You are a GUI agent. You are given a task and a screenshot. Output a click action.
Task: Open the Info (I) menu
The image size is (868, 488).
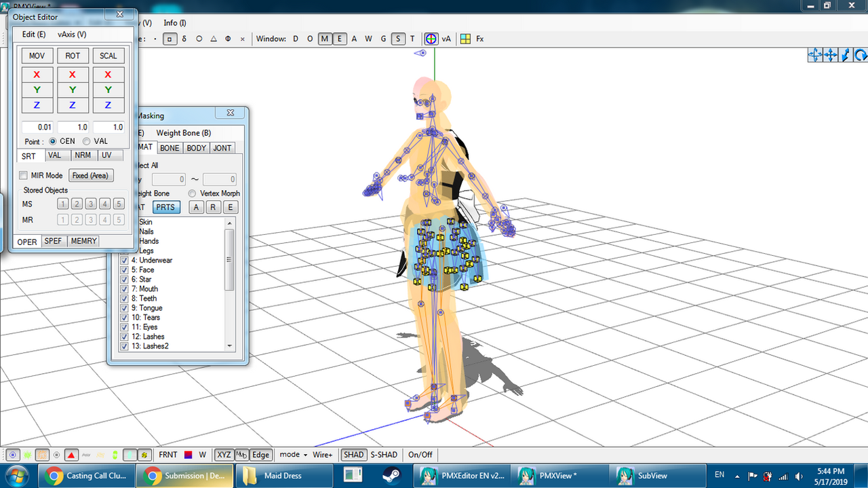(x=175, y=23)
